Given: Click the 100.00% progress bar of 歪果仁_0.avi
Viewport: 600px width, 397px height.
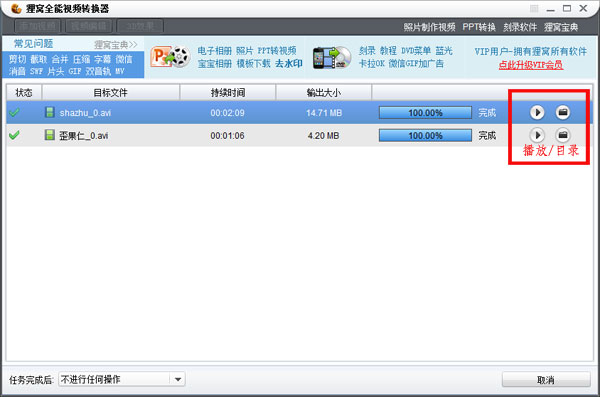Looking at the screenshot, I should click(425, 135).
